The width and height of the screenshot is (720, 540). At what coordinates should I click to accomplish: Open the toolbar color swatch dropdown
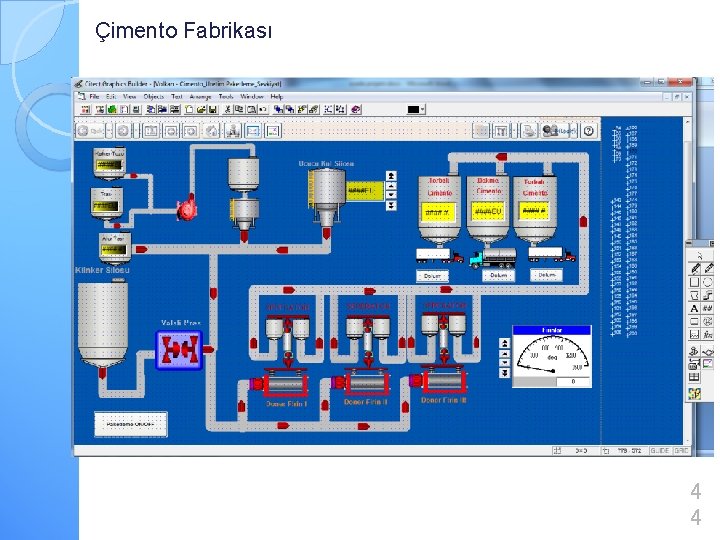point(422,110)
